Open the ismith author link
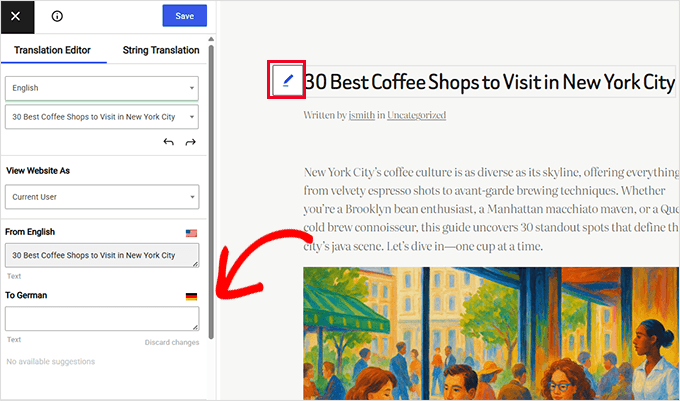The height and width of the screenshot is (401, 680). tap(360, 116)
